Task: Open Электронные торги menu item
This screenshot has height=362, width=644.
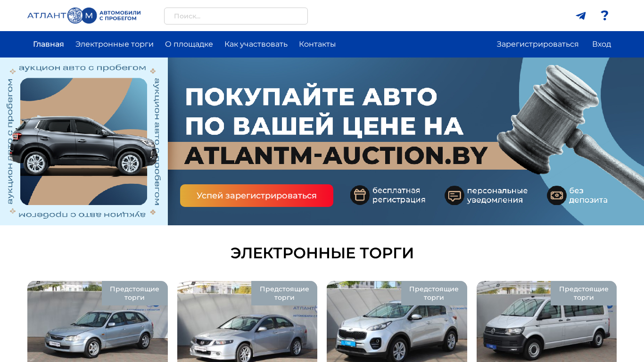Action: click(115, 44)
